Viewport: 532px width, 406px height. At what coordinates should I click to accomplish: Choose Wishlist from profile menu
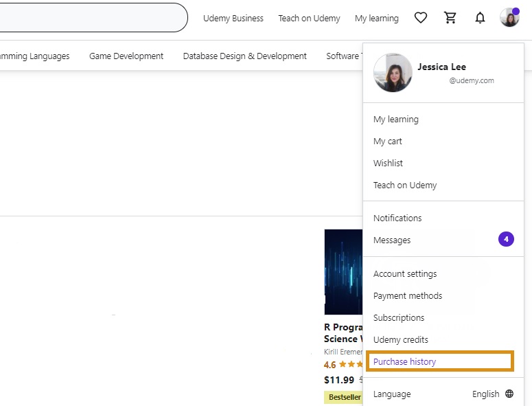coord(388,163)
